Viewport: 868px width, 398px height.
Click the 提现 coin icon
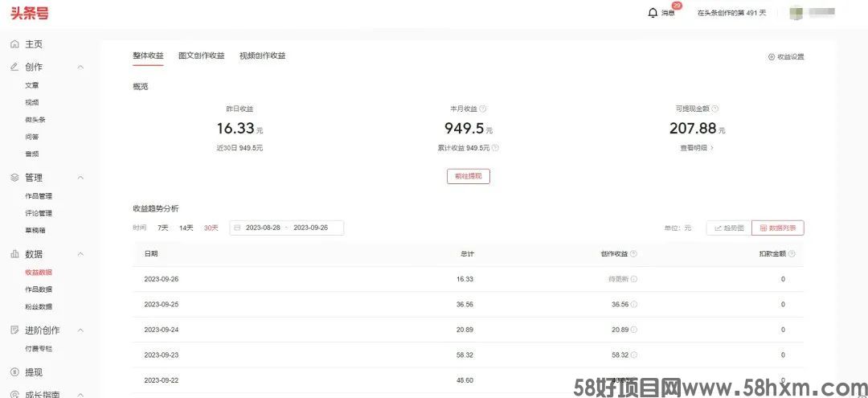pos(15,372)
